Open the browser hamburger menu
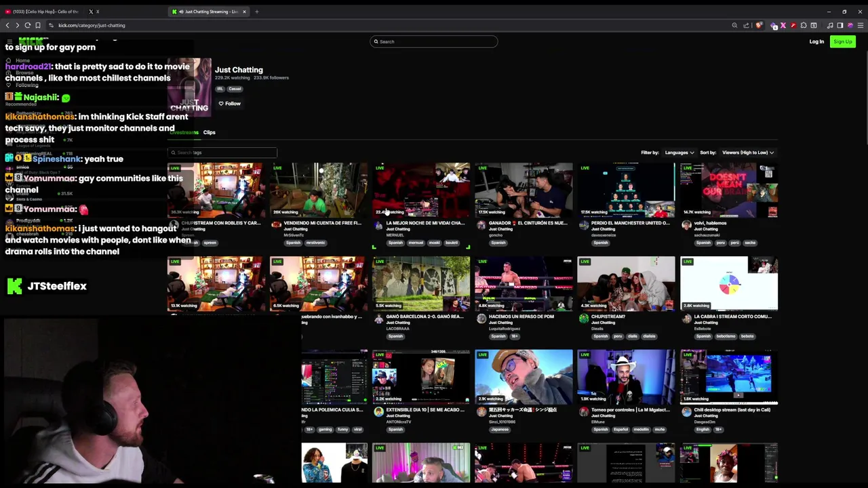 [861, 25]
